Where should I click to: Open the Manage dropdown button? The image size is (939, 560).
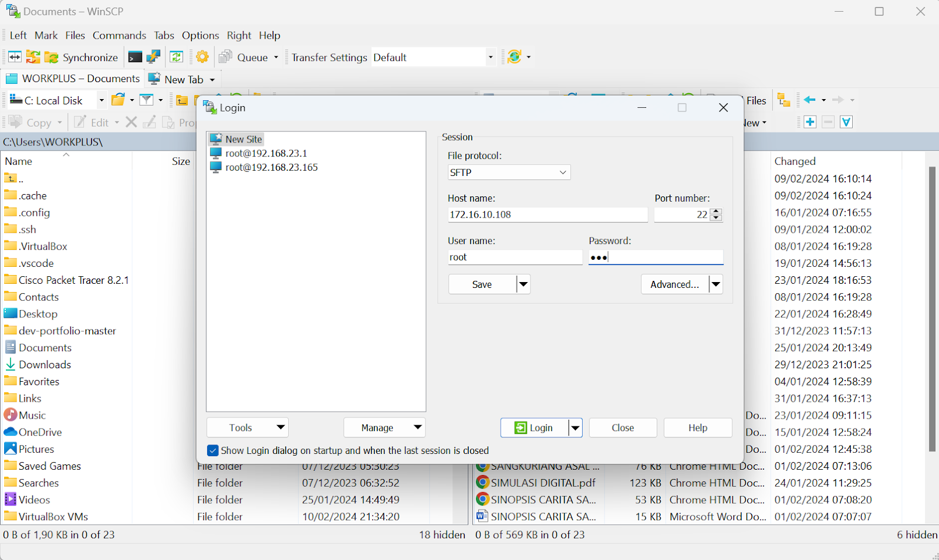[384, 427]
